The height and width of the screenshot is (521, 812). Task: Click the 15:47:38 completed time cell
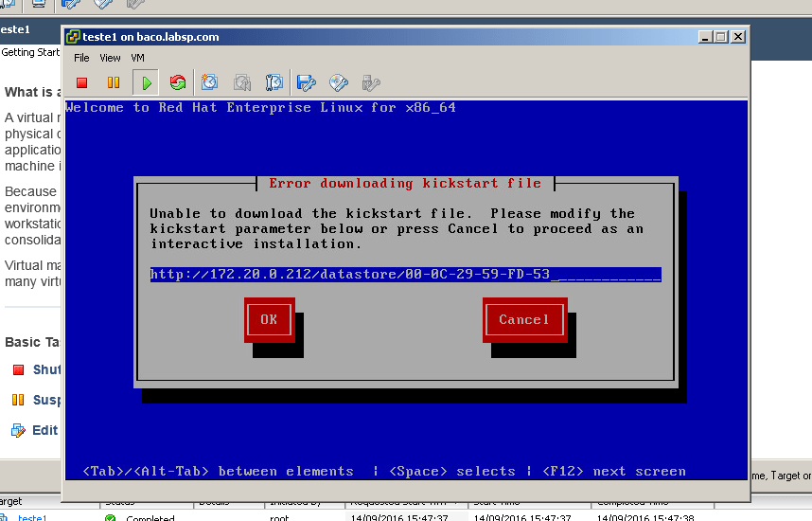click(x=645, y=518)
